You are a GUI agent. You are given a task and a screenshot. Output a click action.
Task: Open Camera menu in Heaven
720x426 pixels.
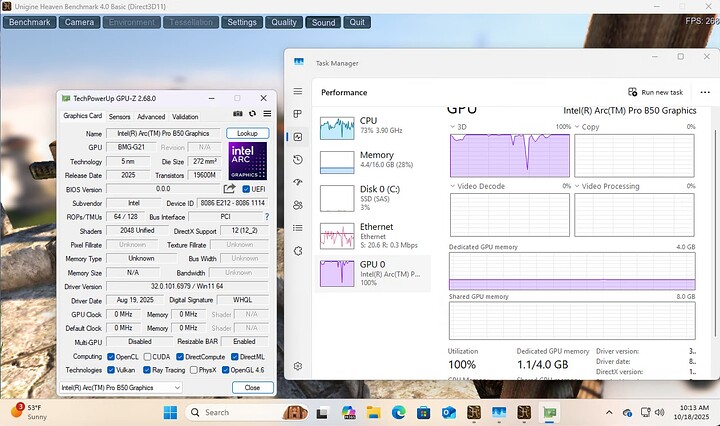click(79, 22)
